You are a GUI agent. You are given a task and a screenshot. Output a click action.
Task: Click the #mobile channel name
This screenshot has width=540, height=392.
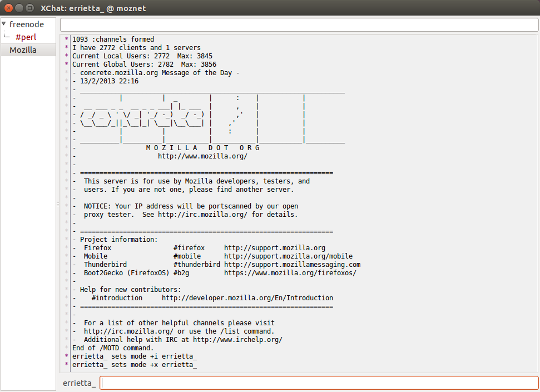pyautogui.click(x=187, y=256)
